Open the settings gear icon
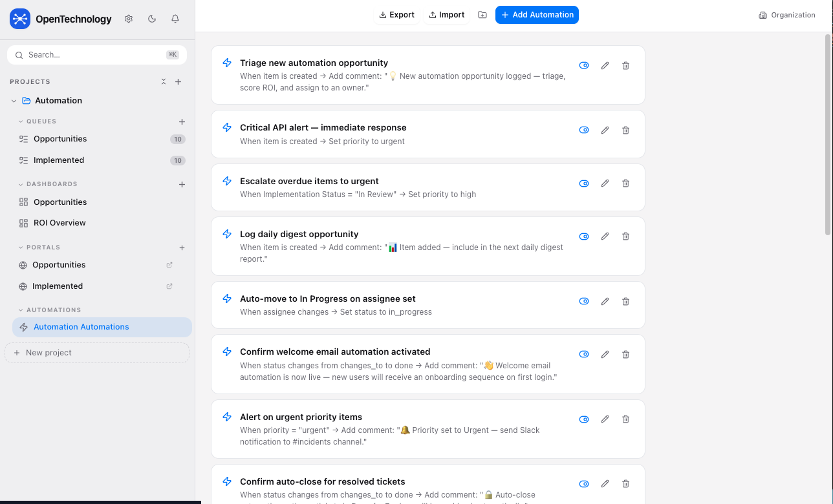The width and height of the screenshot is (833, 504). coord(129,19)
